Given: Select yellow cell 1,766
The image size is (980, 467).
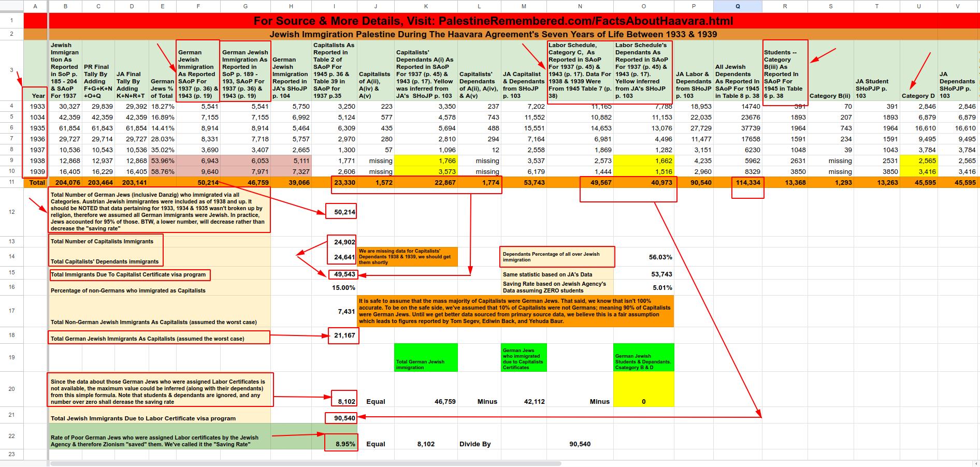Looking at the screenshot, I should (426, 160).
